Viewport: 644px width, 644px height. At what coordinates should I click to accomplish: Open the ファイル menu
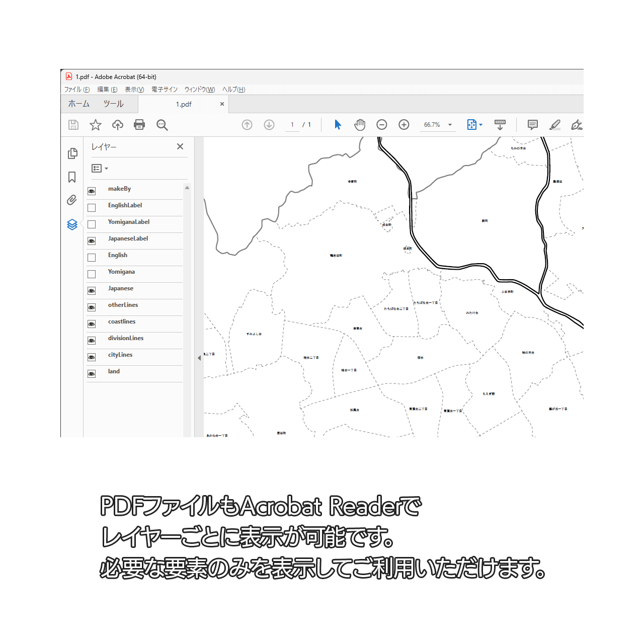[x=77, y=90]
